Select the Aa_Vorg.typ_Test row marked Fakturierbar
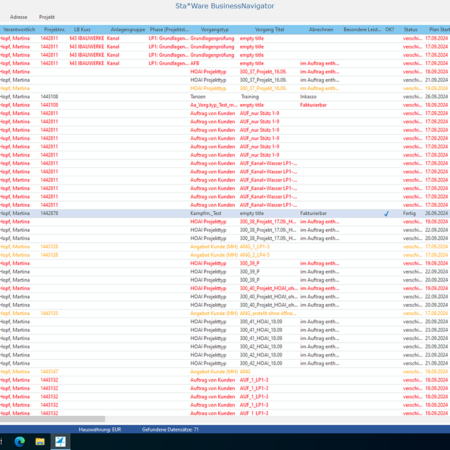450x450 pixels. (225, 105)
